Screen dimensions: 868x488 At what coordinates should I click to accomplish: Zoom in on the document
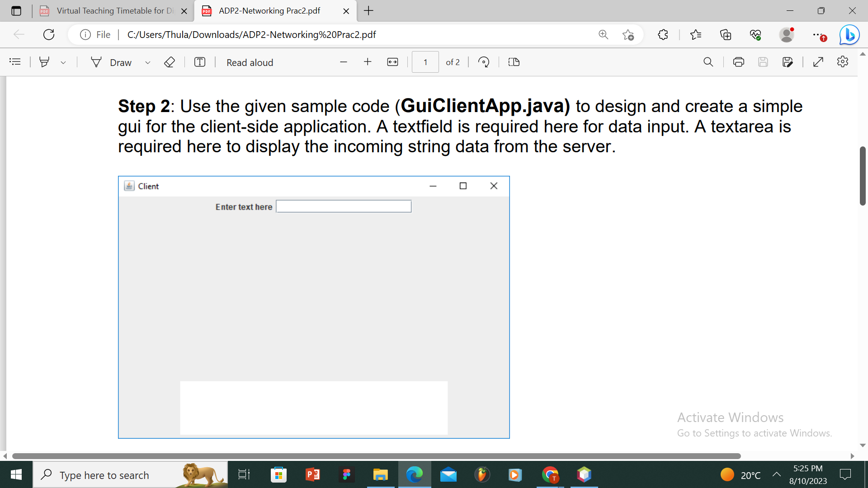tap(368, 62)
